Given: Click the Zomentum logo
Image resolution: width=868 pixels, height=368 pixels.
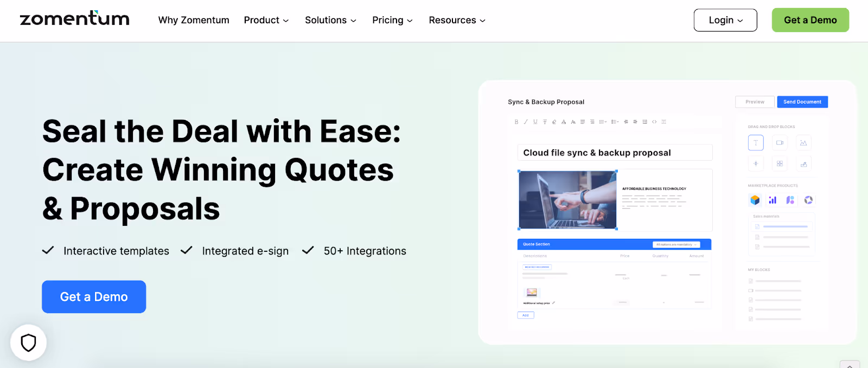Looking at the screenshot, I should point(74,19).
